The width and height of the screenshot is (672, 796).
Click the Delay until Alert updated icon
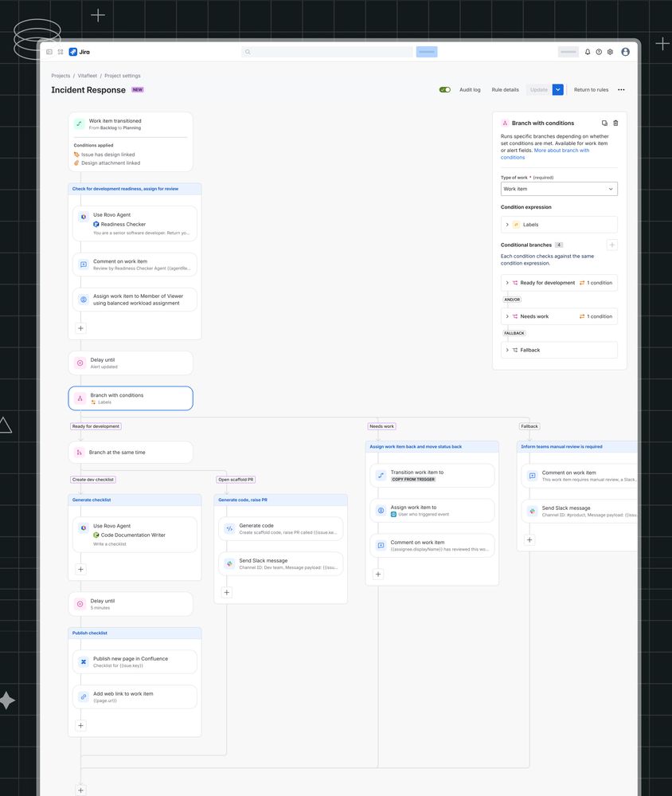point(80,363)
